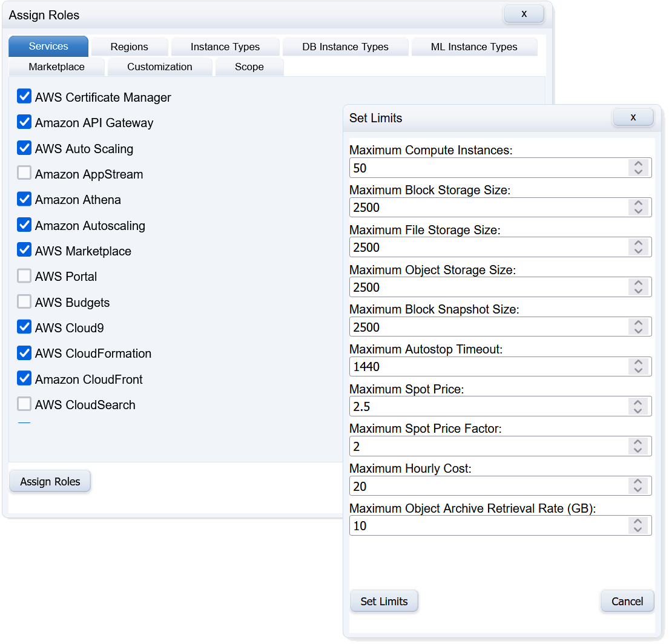
Task: Decrease Maximum Hourly Cost with down arrow
Action: (x=638, y=490)
